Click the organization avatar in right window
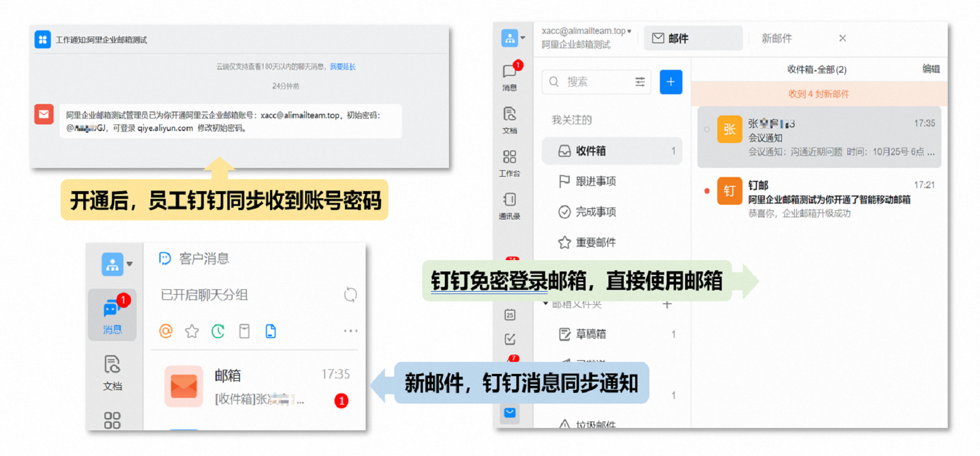 tap(510, 38)
